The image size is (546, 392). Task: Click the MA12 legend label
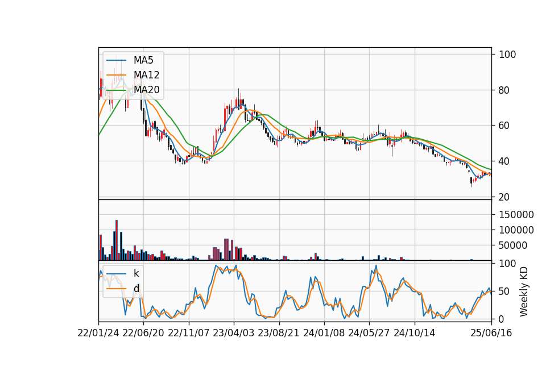pos(146,75)
